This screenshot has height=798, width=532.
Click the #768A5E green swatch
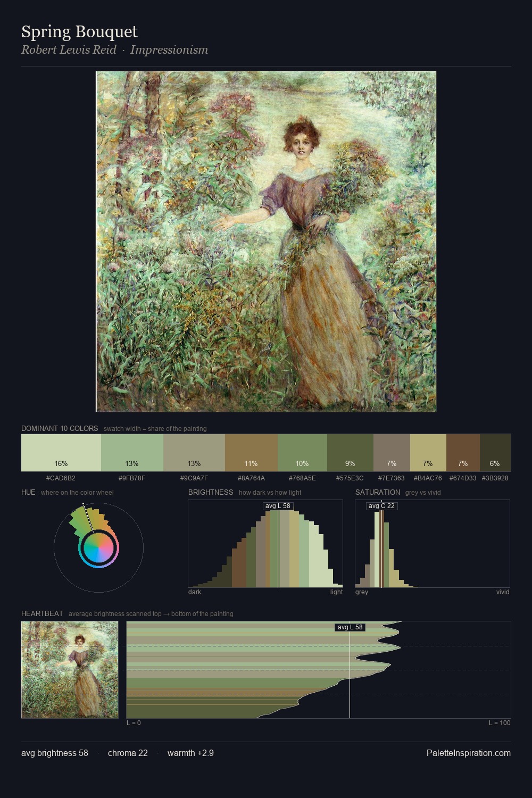[x=302, y=453]
